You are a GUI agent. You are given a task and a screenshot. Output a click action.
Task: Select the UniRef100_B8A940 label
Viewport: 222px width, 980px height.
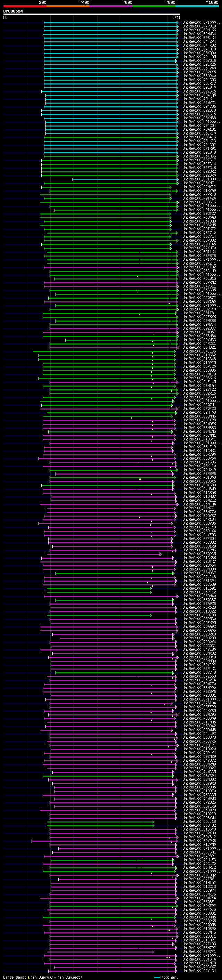[x=199, y=76]
